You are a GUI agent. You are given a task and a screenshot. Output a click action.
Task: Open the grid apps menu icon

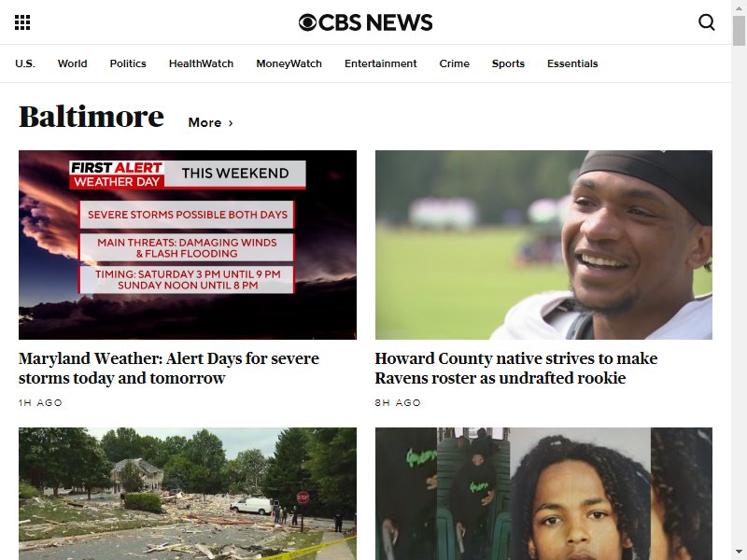pyautogui.click(x=22, y=22)
